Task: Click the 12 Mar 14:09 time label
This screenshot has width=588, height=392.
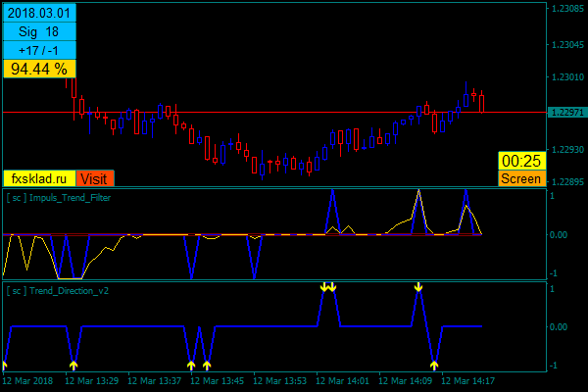Action: [405, 381]
